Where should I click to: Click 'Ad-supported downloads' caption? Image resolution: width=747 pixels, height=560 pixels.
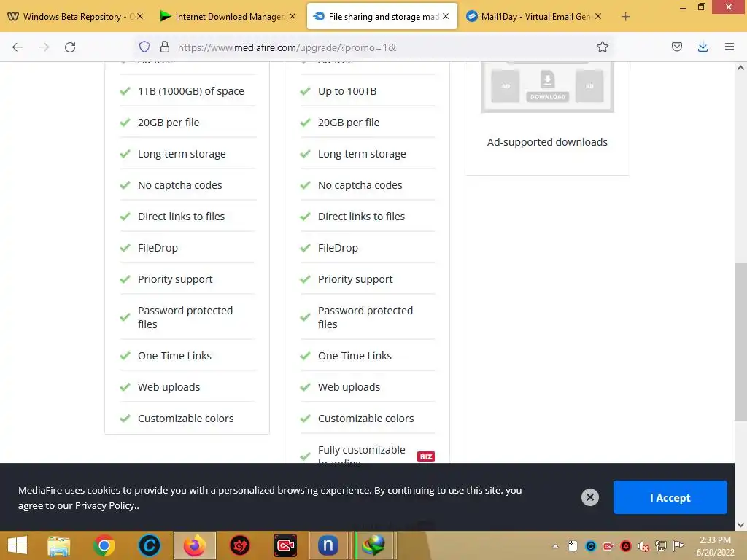(x=547, y=142)
